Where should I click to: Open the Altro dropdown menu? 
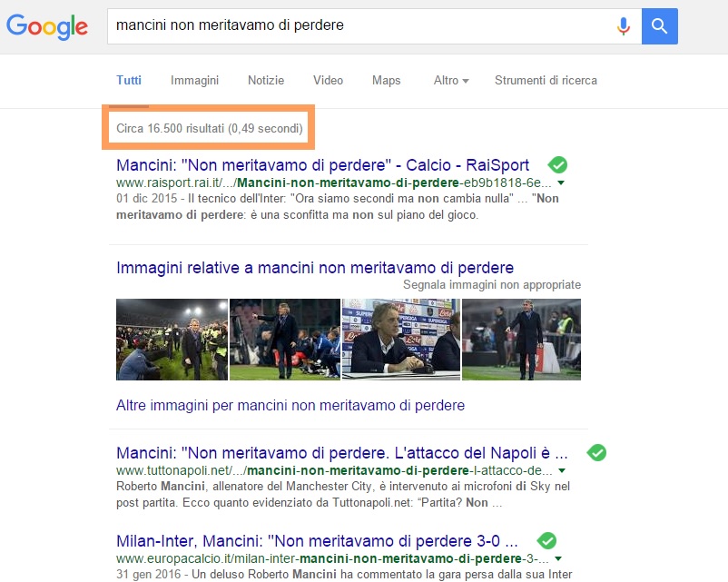point(450,80)
